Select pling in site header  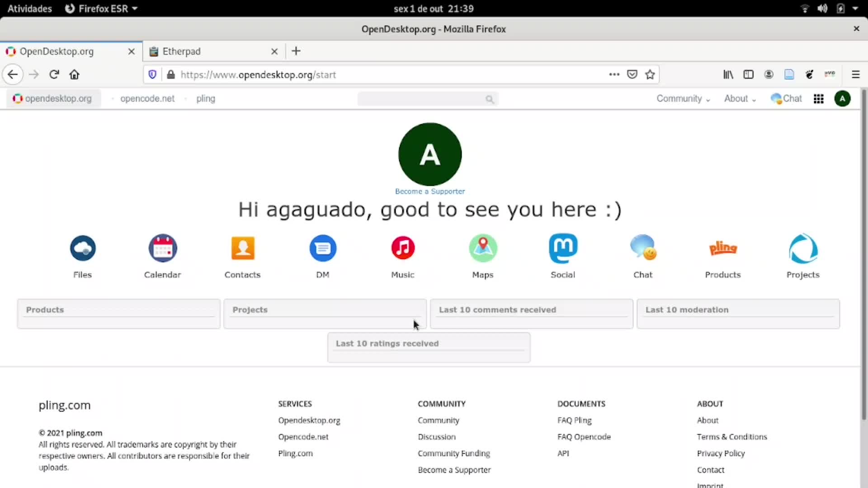click(x=206, y=99)
